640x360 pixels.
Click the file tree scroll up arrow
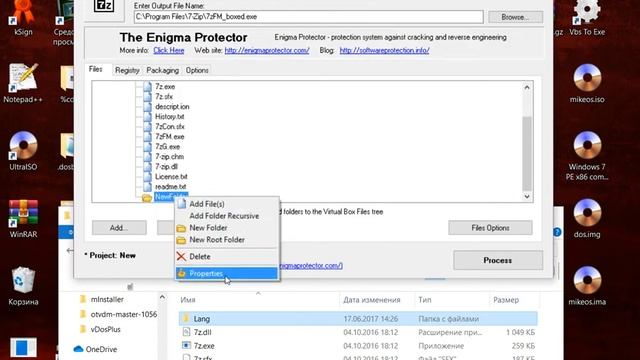(x=527, y=87)
